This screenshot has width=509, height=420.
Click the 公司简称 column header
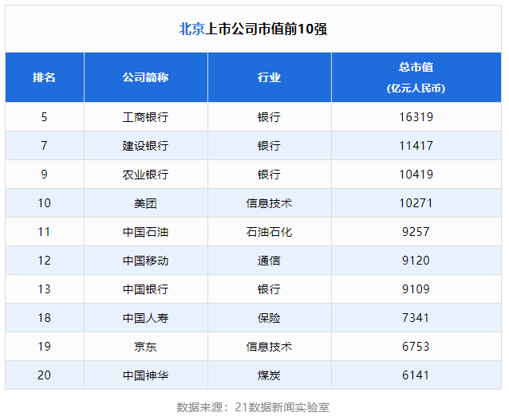145,77
